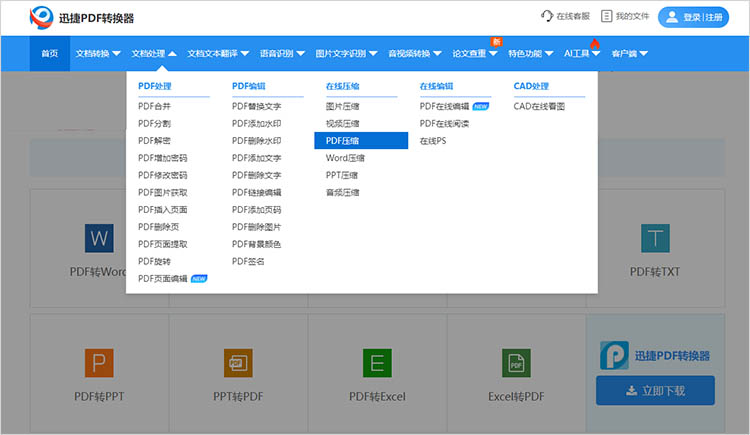Click the PDF转TXT T icon
Screen dimensions: 750x435
point(655,238)
